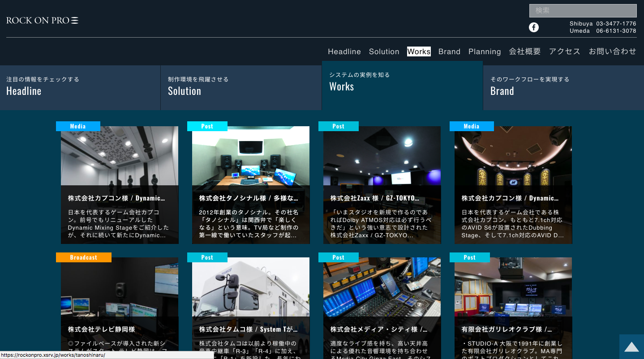Screen dimensions: 644x359
Task: Open the Facebook icon link
Action: click(533, 27)
